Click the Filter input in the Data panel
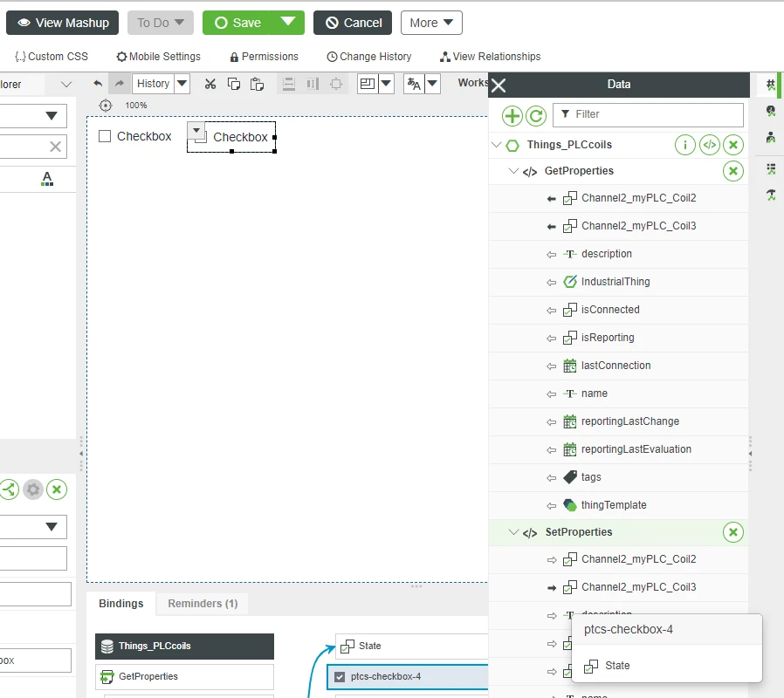The image size is (784, 698). 648,115
